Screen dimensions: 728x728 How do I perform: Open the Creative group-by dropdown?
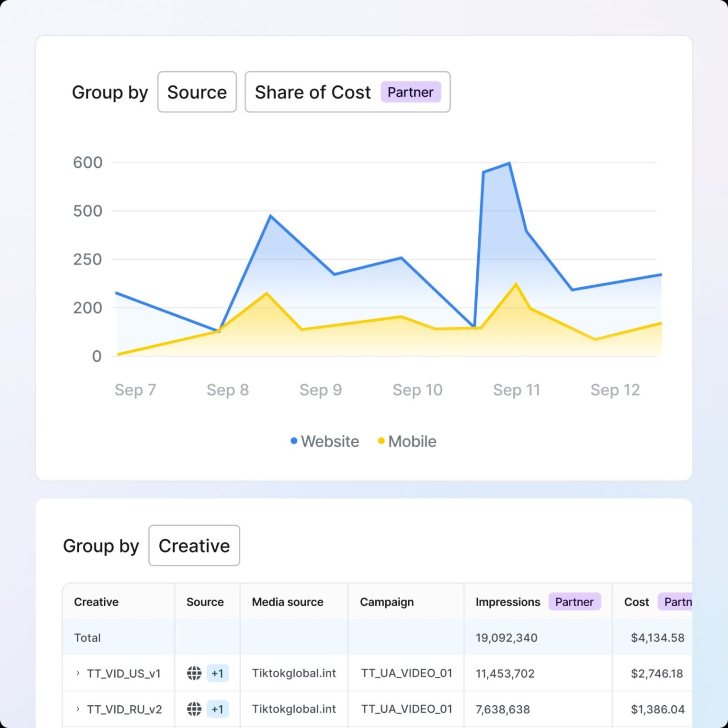[x=194, y=546]
